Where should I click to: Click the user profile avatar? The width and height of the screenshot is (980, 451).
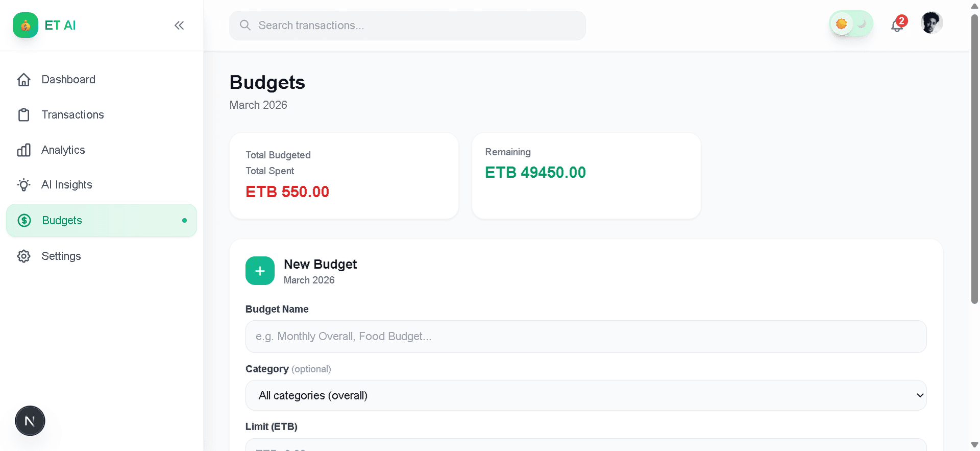932,22
